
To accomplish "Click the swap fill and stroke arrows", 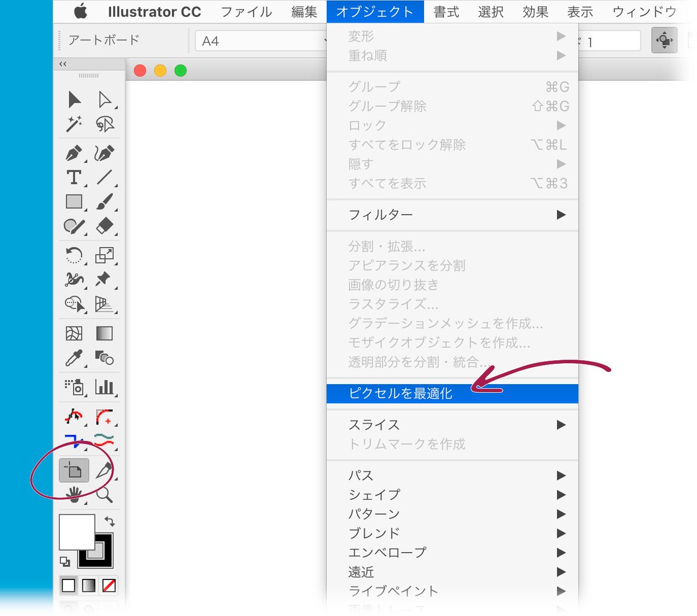I will pos(109,521).
